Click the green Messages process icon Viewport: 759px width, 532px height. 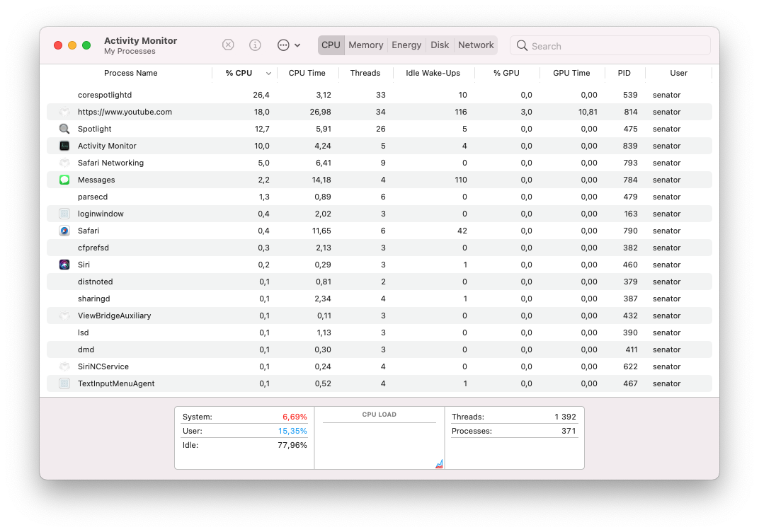coord(64,180)
